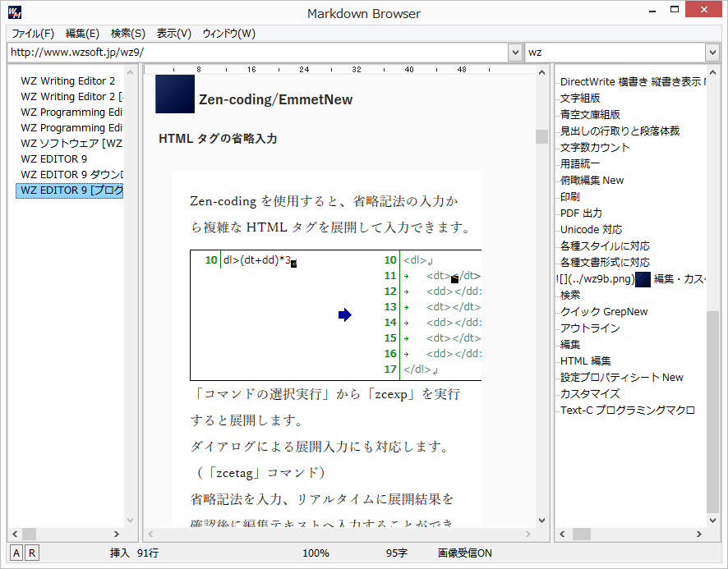Click the small wz9b.png thumbnail in outline
This screenshot has width=728, height=569.
point(643,279)
